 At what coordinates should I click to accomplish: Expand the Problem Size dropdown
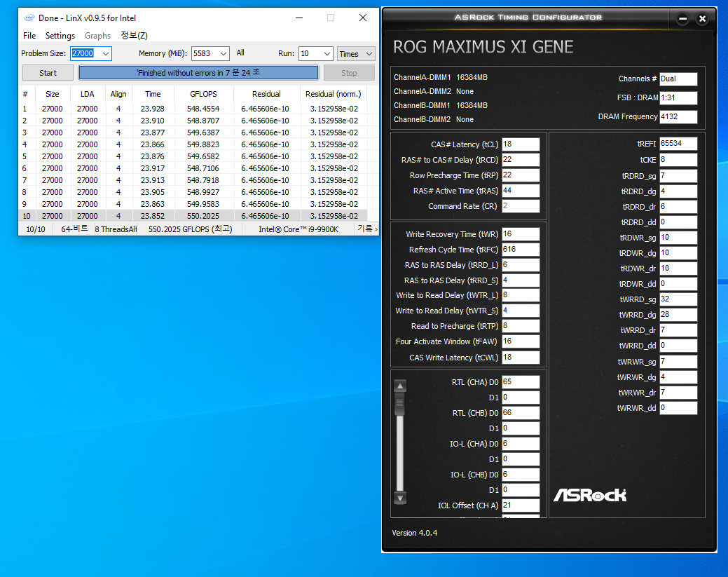(x=105, y=53)
